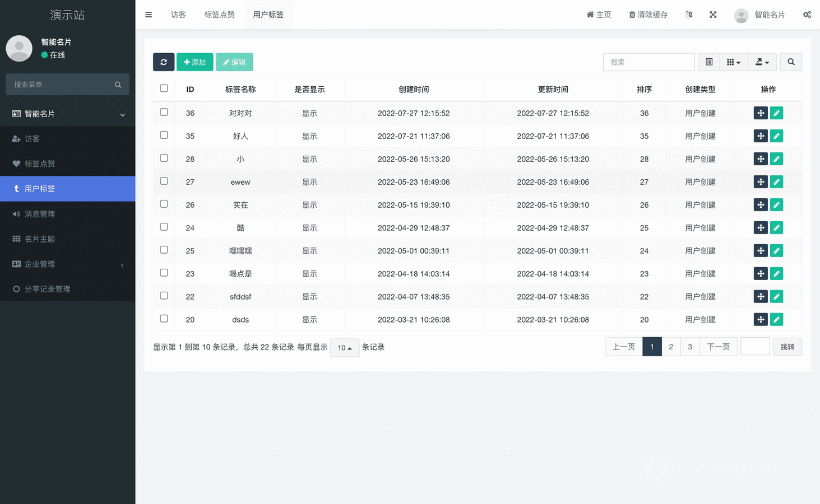Open the 10 records per page dropdown
This screenshot has width=820, height=504.
point(344,348)
